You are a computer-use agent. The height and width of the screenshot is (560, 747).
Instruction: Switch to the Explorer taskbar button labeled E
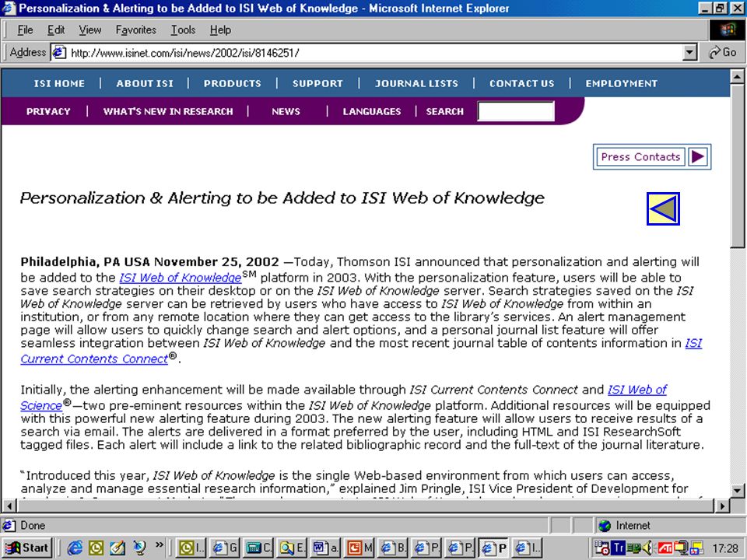click(x=292, y=548)
